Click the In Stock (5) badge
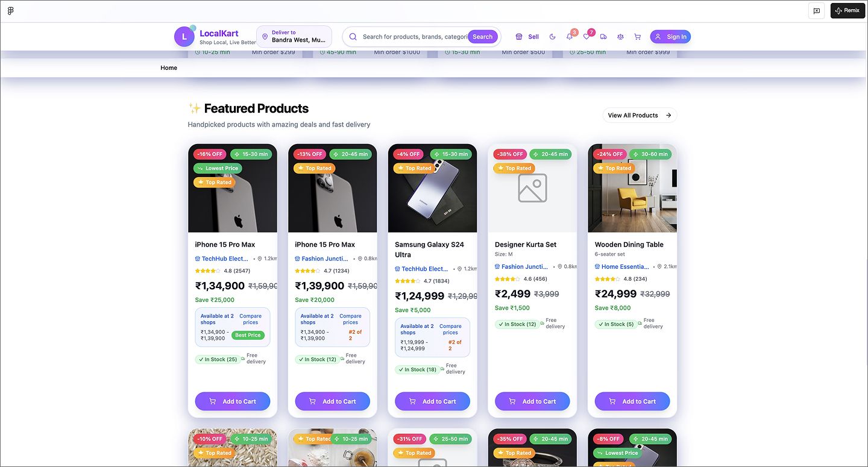 pyautogui.click(x=616, y=324)
